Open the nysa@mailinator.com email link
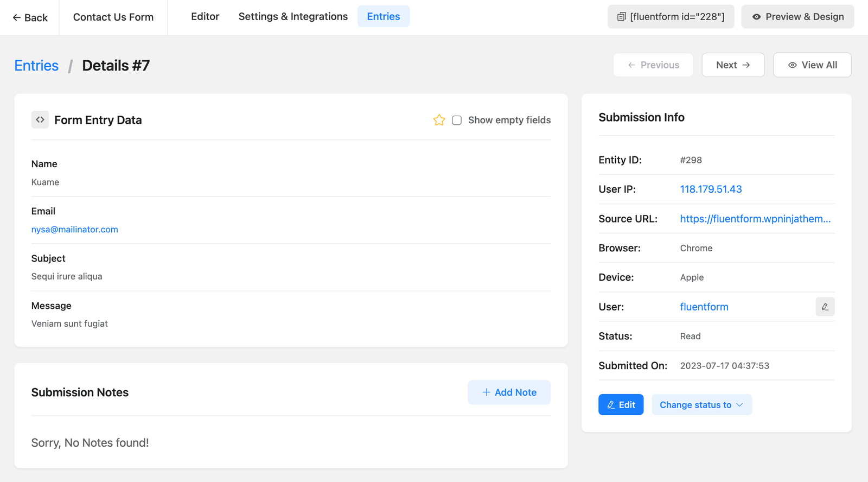 click(75, 230)
